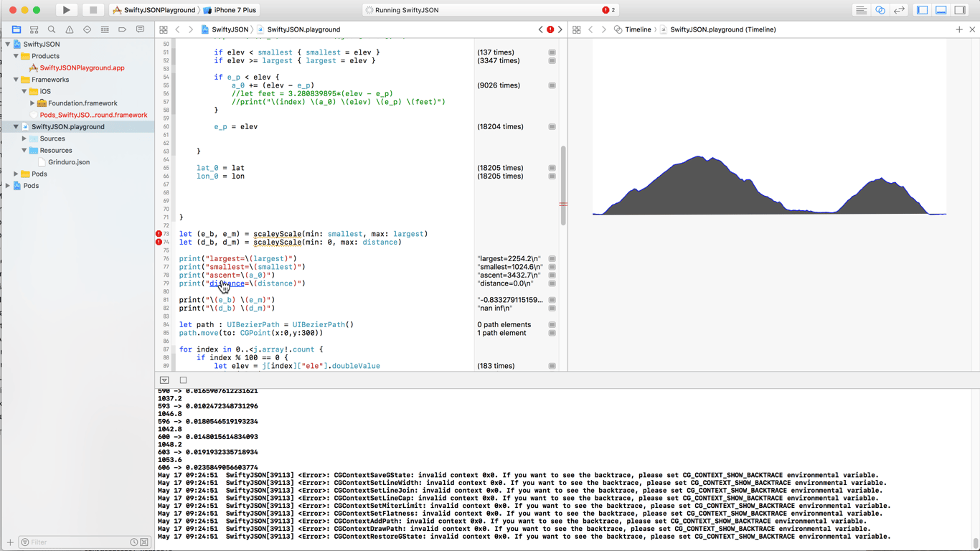Close the assistant editor pane
The width and height of the screenshot is (980, 551).
point(972,29)
